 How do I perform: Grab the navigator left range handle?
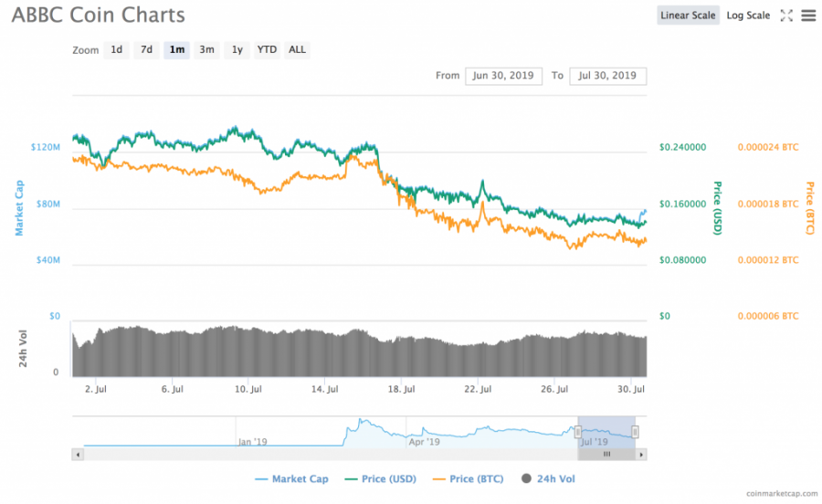(578, 432)
